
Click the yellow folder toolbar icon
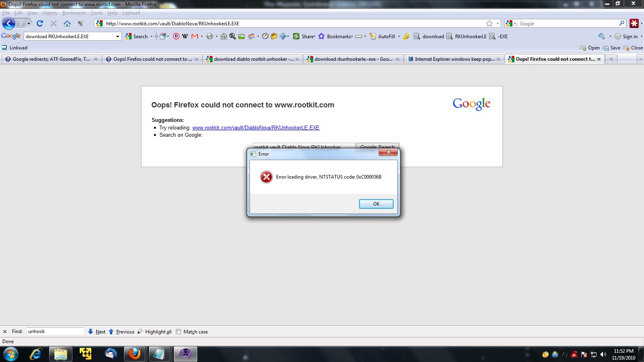(x=274, y=36)
